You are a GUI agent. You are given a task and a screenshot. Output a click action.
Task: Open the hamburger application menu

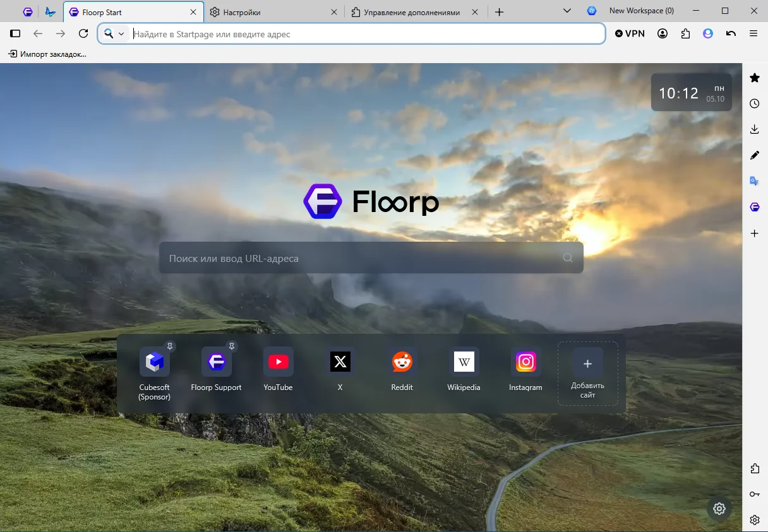click(x=753, y=33)
